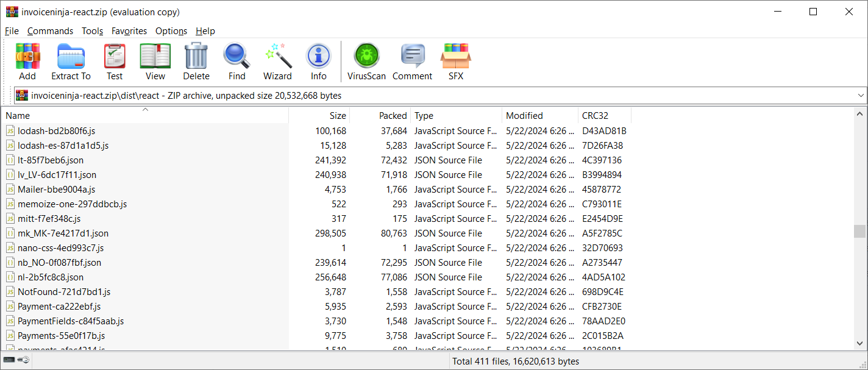Select the mk_MK-7e4217d1.json file icon
868x370 pixels.
(10, 233)
